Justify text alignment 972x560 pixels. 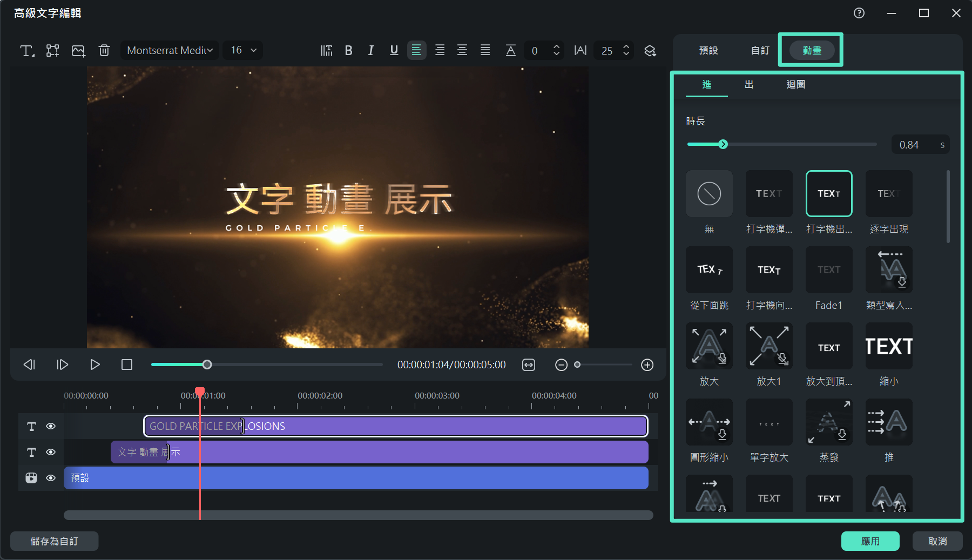pos(485,51)
